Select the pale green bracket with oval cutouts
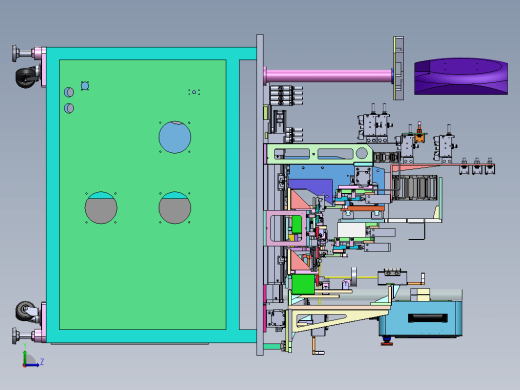The height and width of the screenshot is (390, 520). (319, 154)
